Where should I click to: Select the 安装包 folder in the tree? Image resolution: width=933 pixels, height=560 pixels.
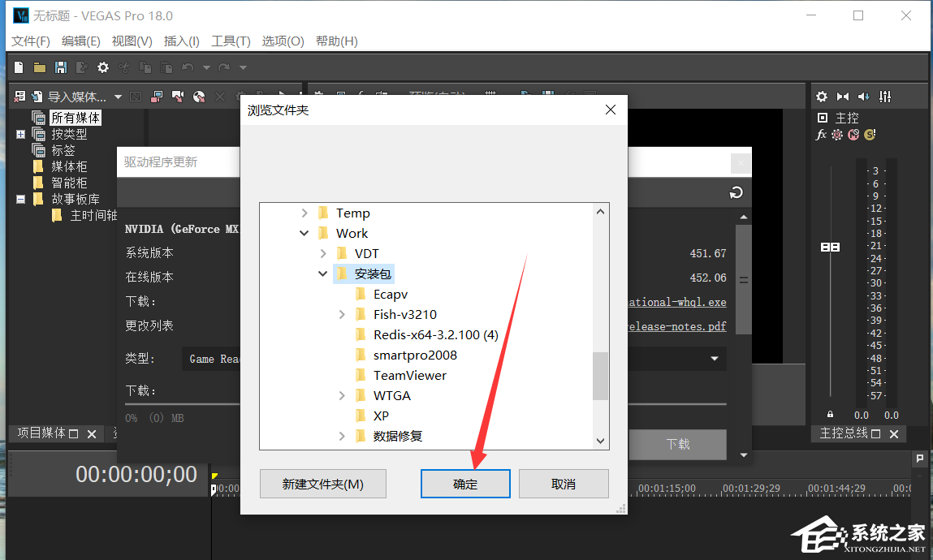374,274
